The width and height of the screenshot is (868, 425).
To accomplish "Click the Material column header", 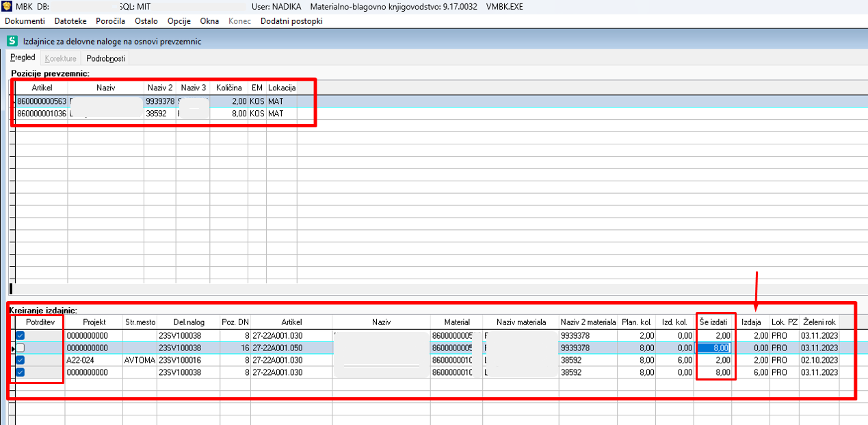I will coord(457,322).
